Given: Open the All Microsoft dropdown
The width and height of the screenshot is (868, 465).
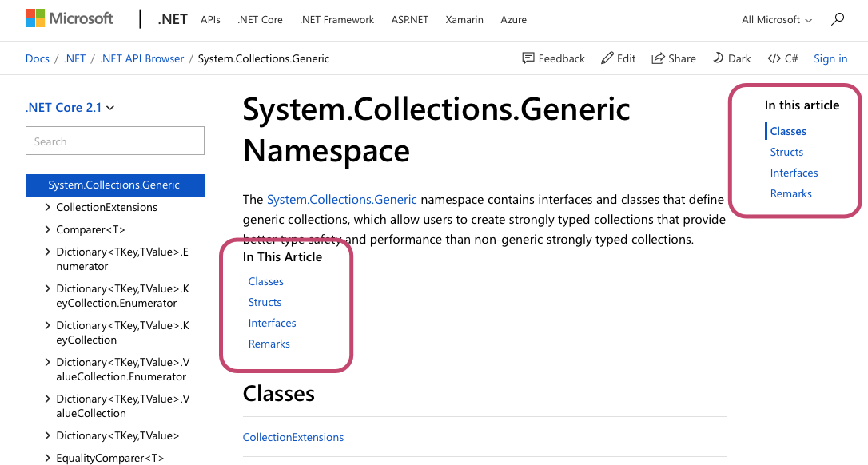Looking at the screenshot, I should pos(777,19).
